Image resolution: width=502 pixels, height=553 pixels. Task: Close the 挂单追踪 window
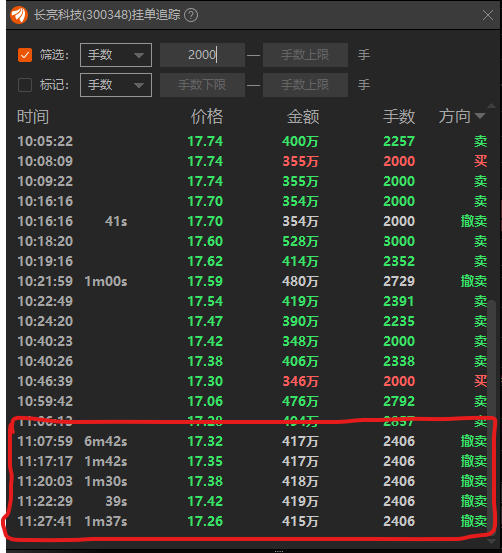coord(488,15)
